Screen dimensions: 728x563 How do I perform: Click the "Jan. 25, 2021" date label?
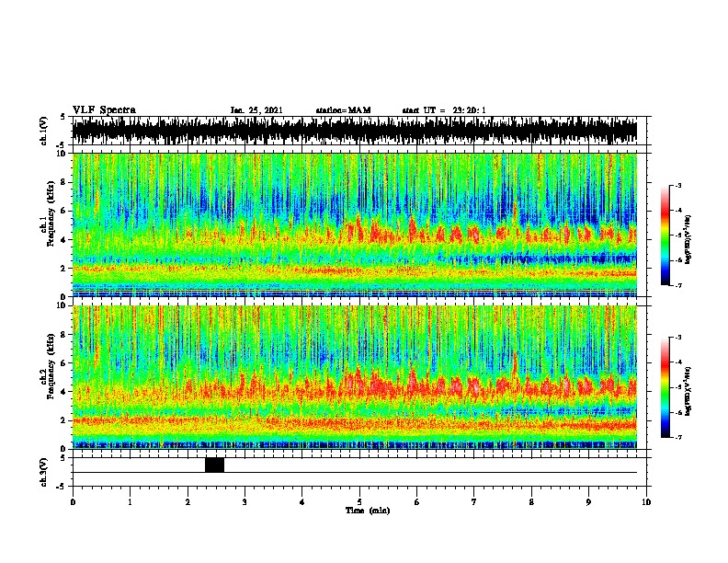(256, 110)
